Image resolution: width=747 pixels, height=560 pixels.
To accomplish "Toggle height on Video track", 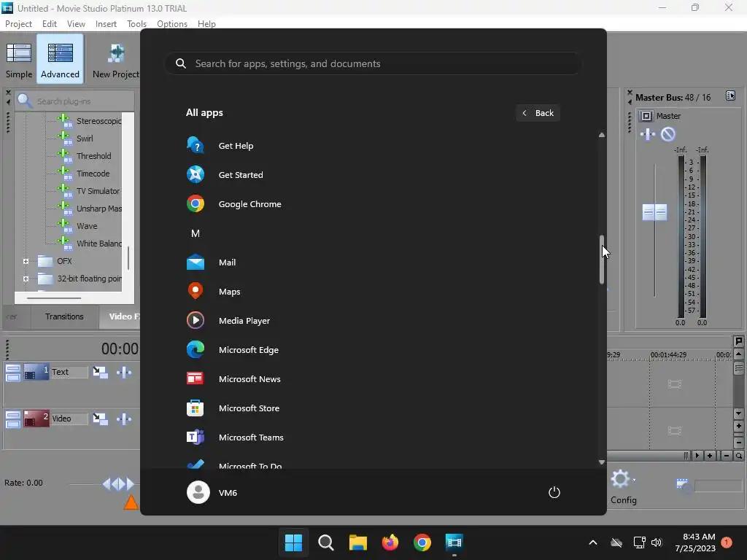I will pos(13,419).
